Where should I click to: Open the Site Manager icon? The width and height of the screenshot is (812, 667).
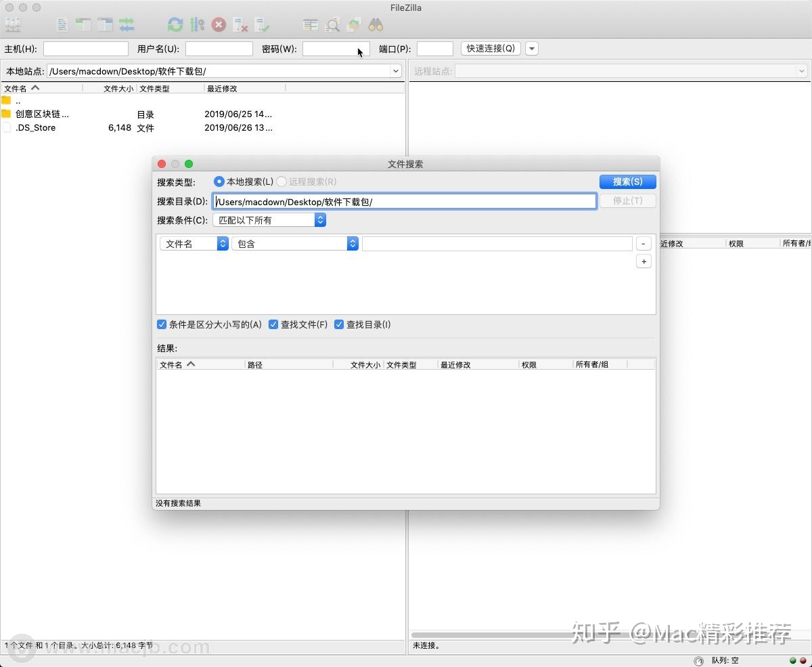[x=13, y=25]
